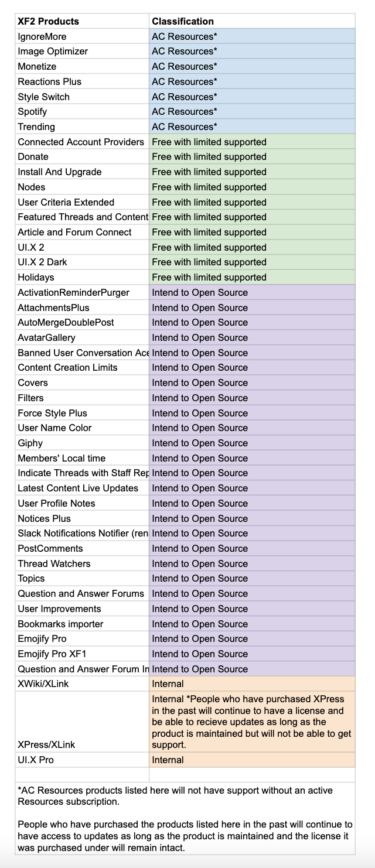
Task: Select the XWiki/XLink product cell
Action: [43, 684]
